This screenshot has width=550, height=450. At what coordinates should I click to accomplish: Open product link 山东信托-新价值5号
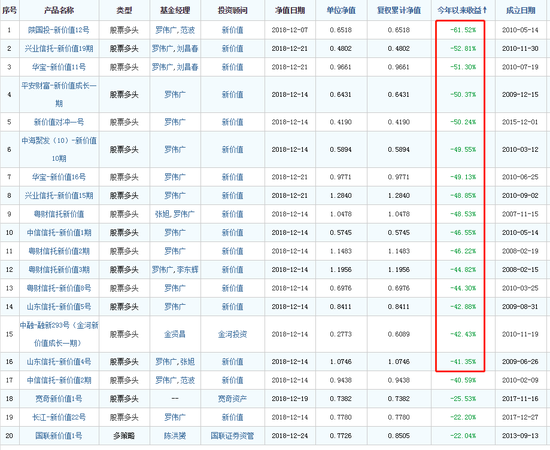[59, 307]
